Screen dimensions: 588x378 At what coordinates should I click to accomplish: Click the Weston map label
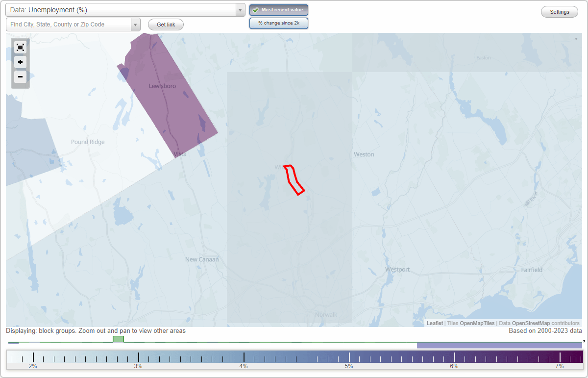[364, 154]
